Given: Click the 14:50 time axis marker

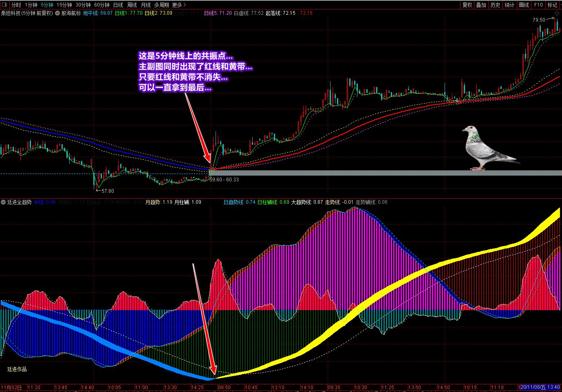Looking at the screenshot, I should tap(443, 388).
